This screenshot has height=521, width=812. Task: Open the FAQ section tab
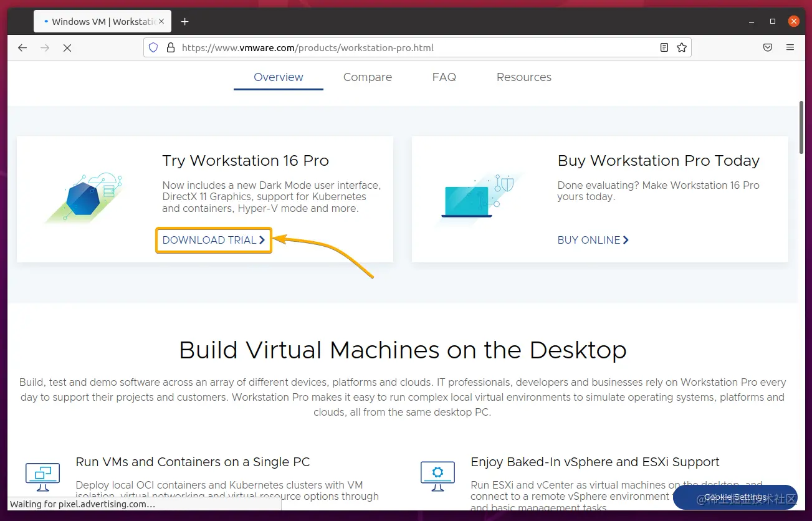point(444,77)
